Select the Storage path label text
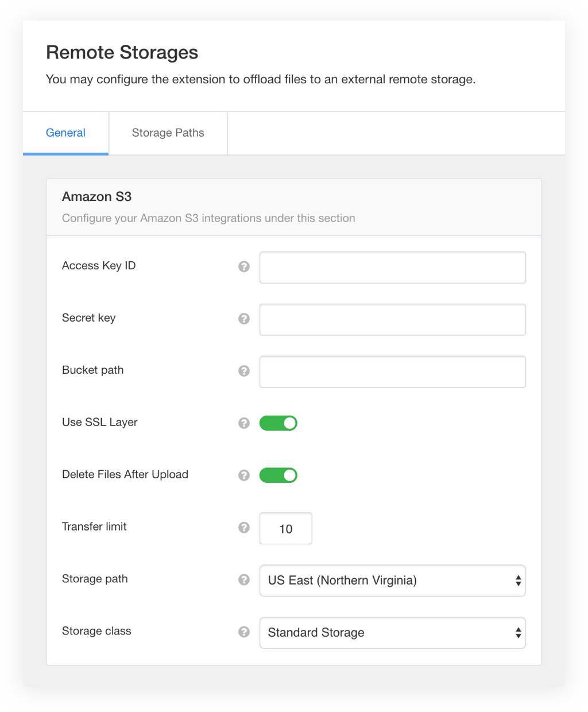The height and width of the screenshot is (712, 588). [x=95, y=579]
